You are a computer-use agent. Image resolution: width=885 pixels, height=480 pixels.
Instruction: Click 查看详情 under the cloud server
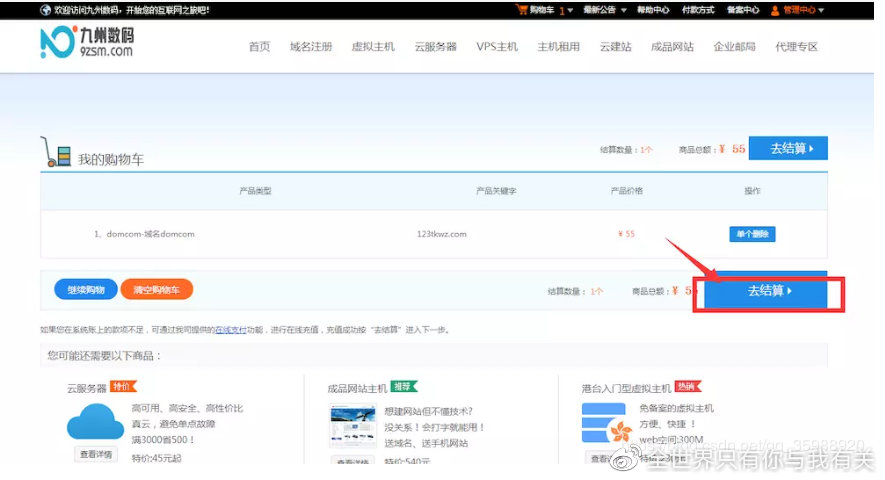pos(96,455)
